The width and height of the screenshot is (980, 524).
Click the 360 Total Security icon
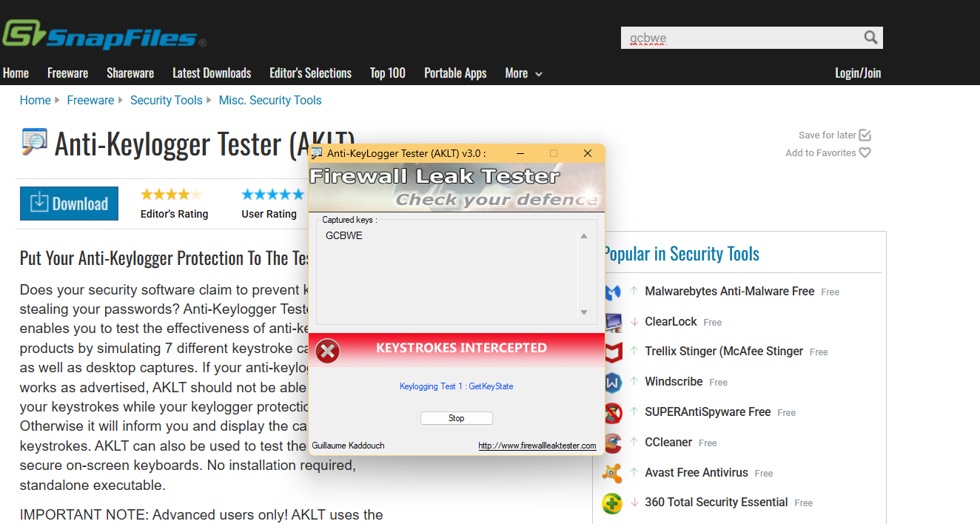[x=613, y=503]
